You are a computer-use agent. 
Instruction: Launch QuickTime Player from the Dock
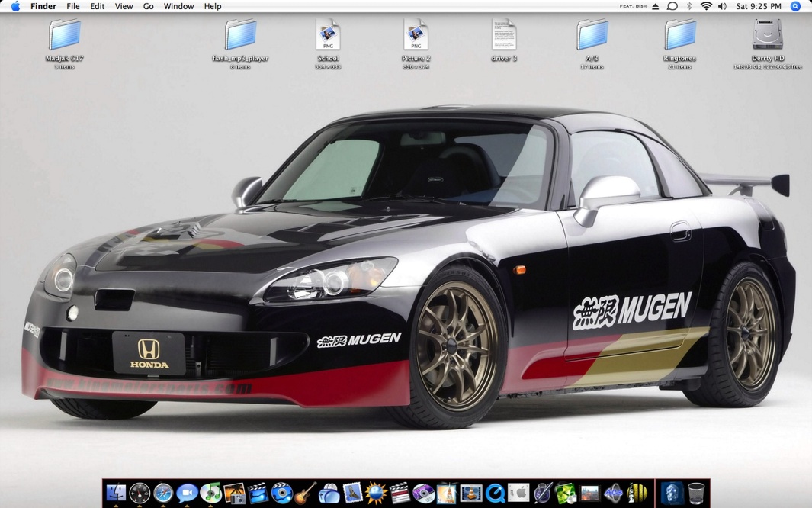495,494
